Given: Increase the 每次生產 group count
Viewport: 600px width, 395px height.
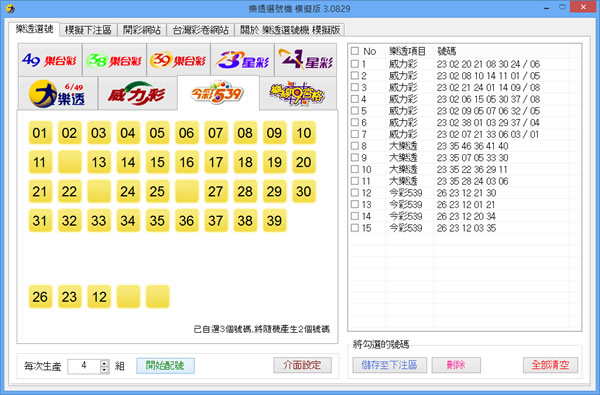Looking at the screenshot, I should 104,363.
